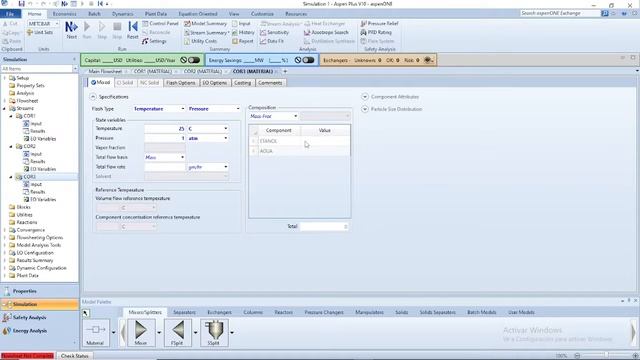
Task: Open Azeotrope Search
Action: (326, 32)
